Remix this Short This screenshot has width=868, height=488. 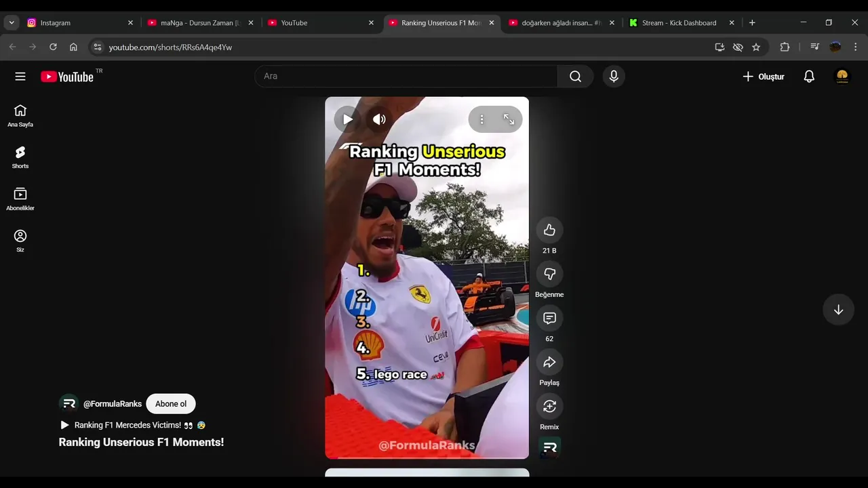pos(549,407)
